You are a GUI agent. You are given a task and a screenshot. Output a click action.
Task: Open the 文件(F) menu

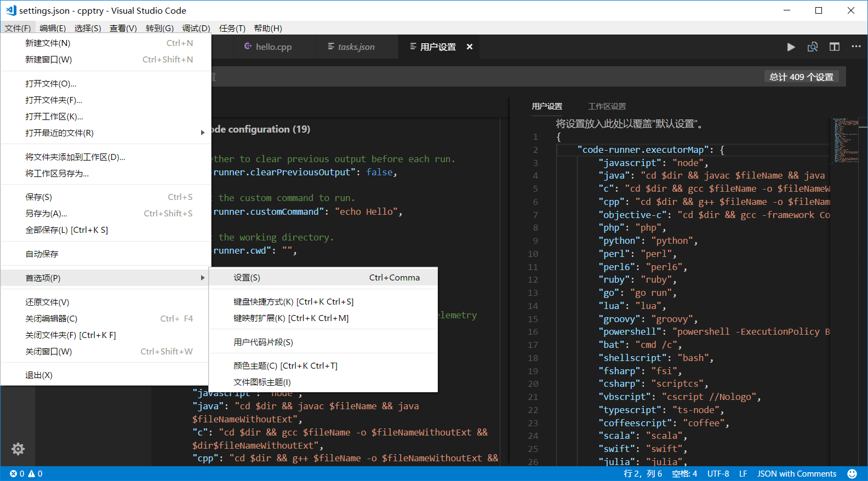click(18, 28)
